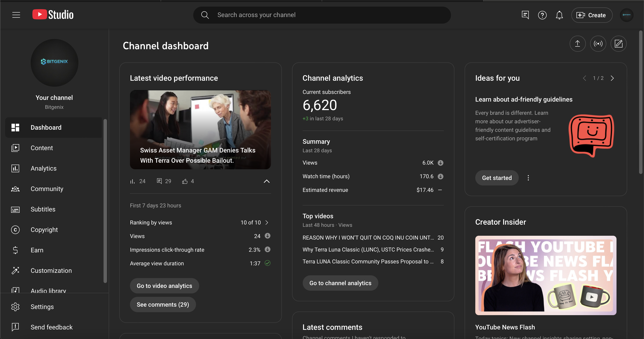Viewport: 644px width, 339px height.
Task: Expand Ranking by views 10 of 10 arrow
Action: point(267,223)
